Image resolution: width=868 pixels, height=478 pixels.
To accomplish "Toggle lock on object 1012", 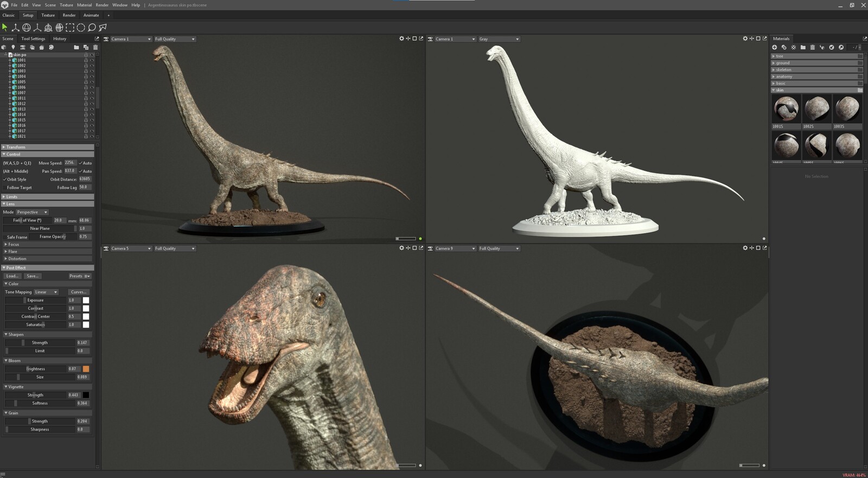I will (86, 104).
